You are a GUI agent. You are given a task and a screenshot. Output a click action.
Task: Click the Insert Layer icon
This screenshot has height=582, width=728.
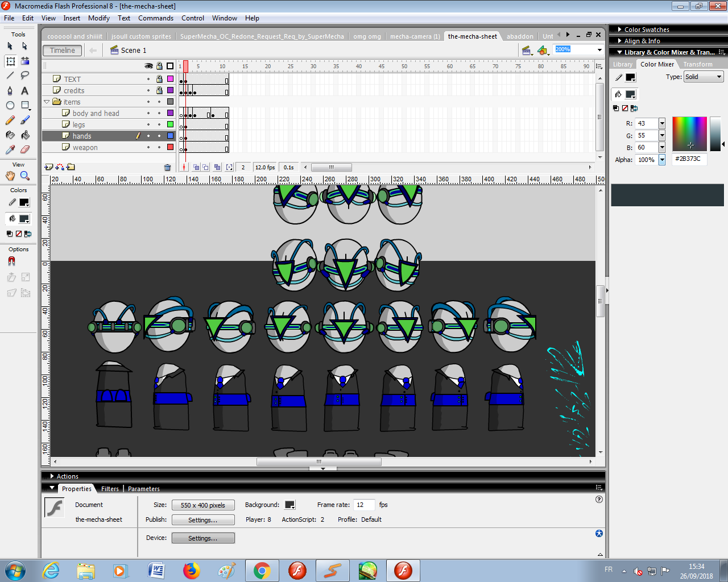pos(49,167)
